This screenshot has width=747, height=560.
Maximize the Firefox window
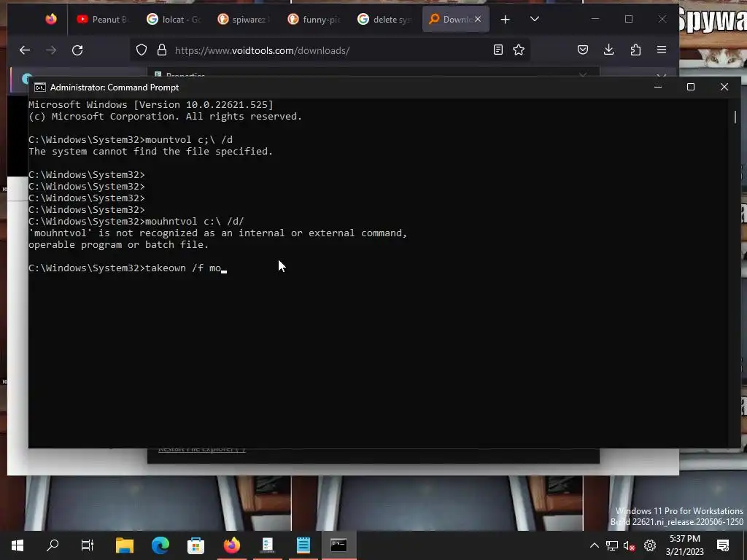click(x=629, y=19)
